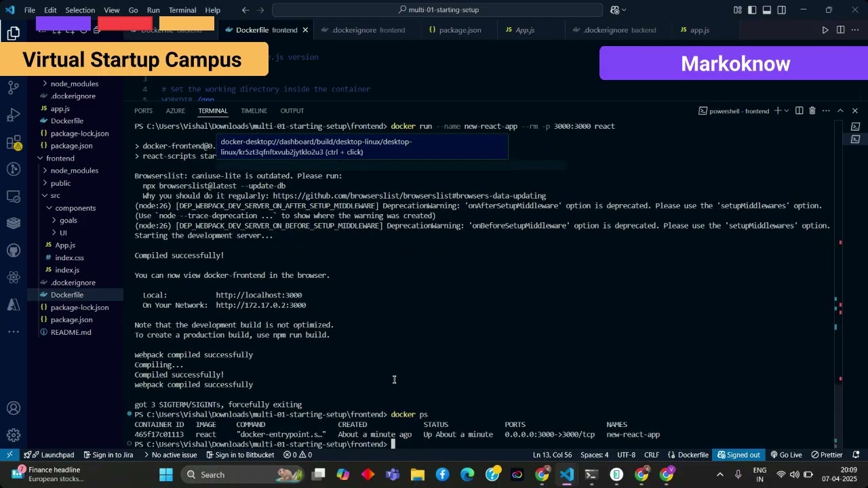Select the second terminal instance in list
The width and height of the screenshot is (868, 488).
coord(855,139)
